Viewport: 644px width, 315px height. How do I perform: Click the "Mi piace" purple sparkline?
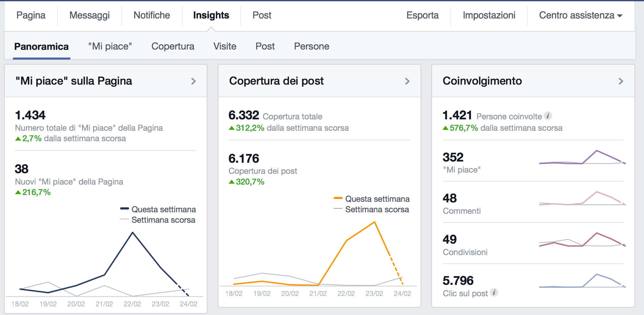click(582, 157)
